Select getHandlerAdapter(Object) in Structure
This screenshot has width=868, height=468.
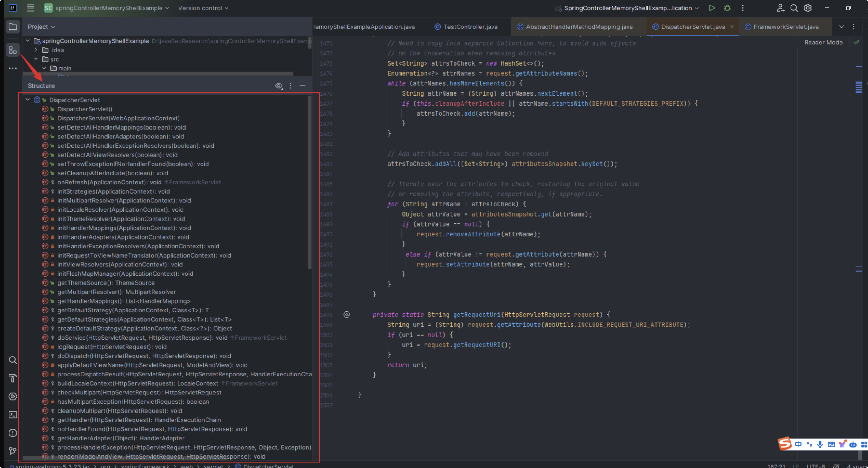coord(121,438)
